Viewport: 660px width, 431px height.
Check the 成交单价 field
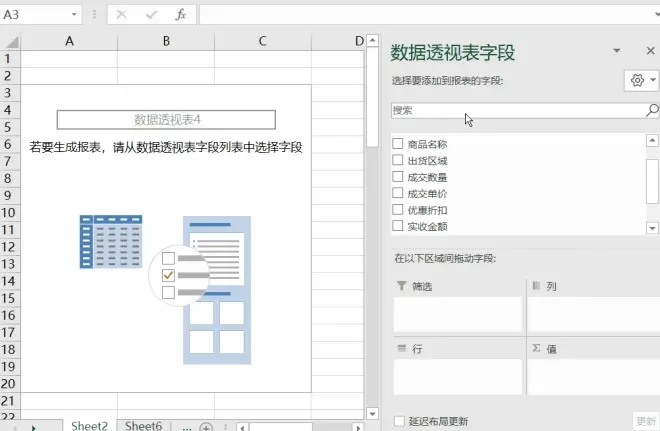[x=398, y=193]
